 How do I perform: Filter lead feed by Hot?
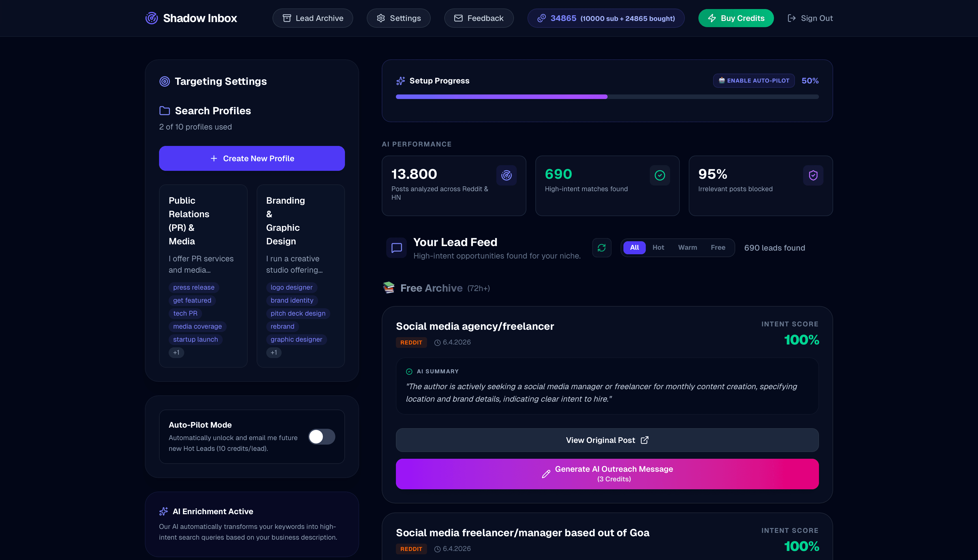point(658,248)
